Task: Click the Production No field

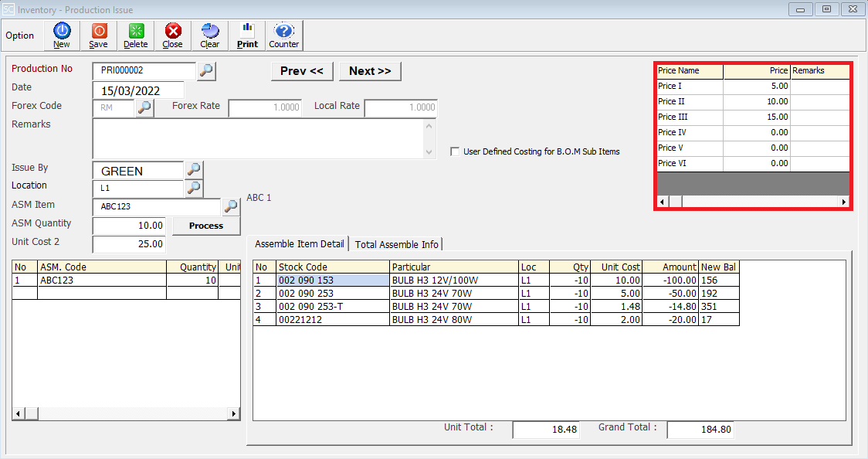Action: point(144,71)
